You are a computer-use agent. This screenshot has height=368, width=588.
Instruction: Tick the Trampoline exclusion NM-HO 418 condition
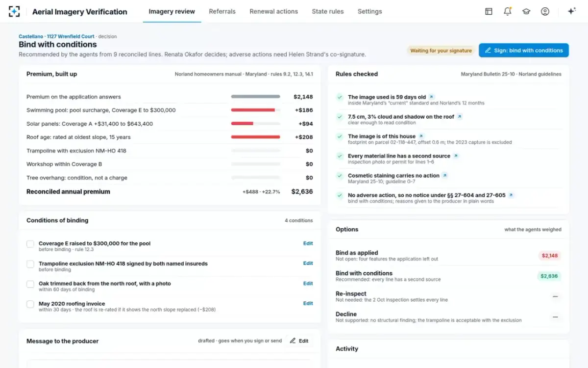click(x=30, y=264)
